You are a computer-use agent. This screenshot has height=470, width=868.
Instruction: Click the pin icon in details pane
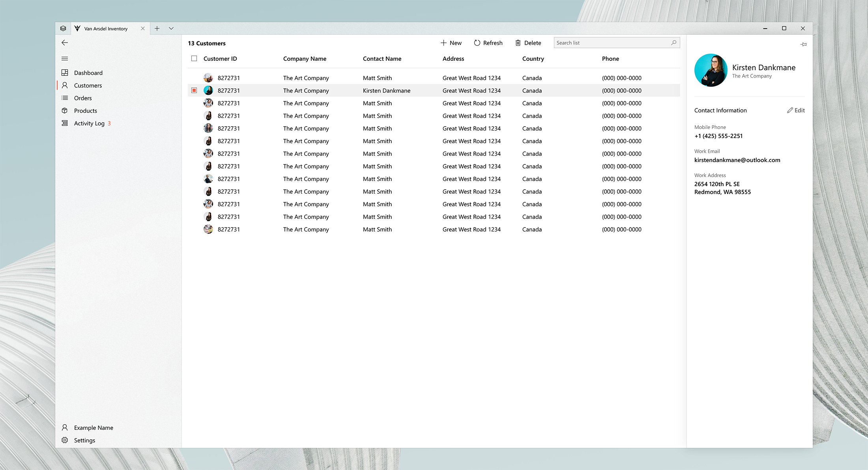(803, 44)
